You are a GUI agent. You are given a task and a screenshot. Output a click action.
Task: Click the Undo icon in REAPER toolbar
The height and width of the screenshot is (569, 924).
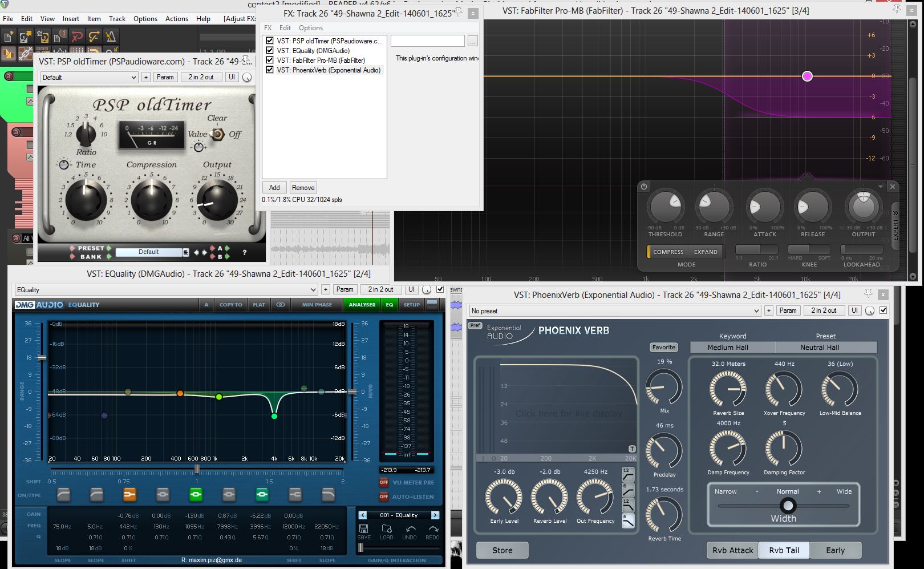(x=77, y=37)
